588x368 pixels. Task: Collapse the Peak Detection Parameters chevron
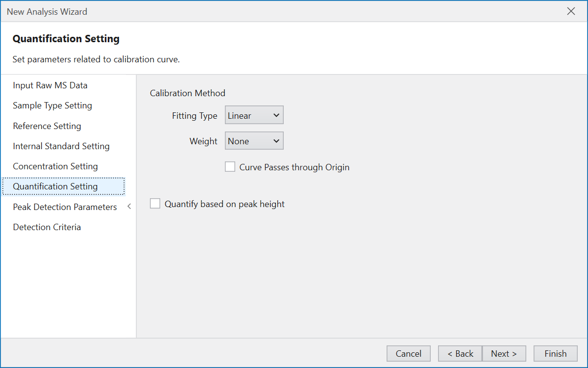pos(129,207)
